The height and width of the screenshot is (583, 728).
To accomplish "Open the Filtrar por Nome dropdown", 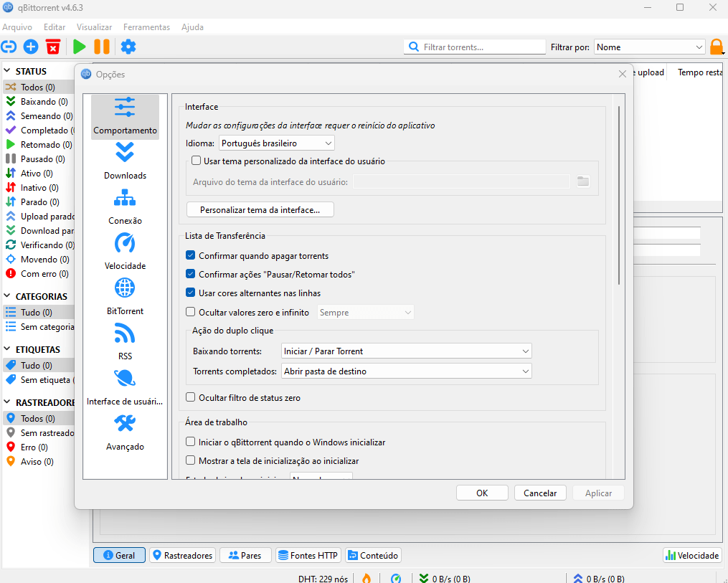I will coord(650,47).
